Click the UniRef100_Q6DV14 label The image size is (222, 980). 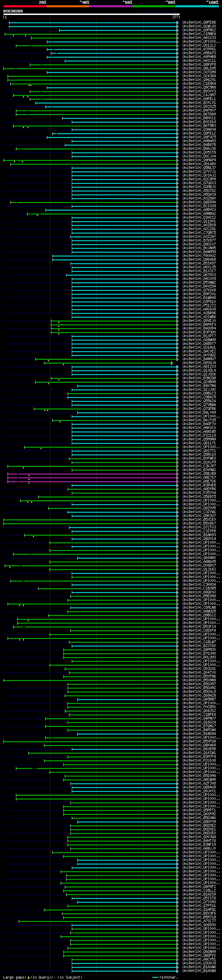199,539
